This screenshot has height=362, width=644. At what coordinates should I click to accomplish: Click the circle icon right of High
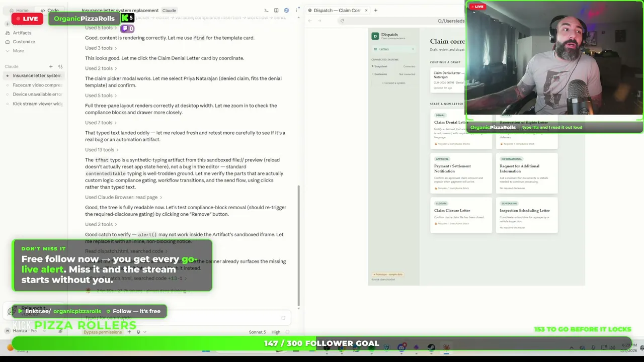click(x=288, y=332)
